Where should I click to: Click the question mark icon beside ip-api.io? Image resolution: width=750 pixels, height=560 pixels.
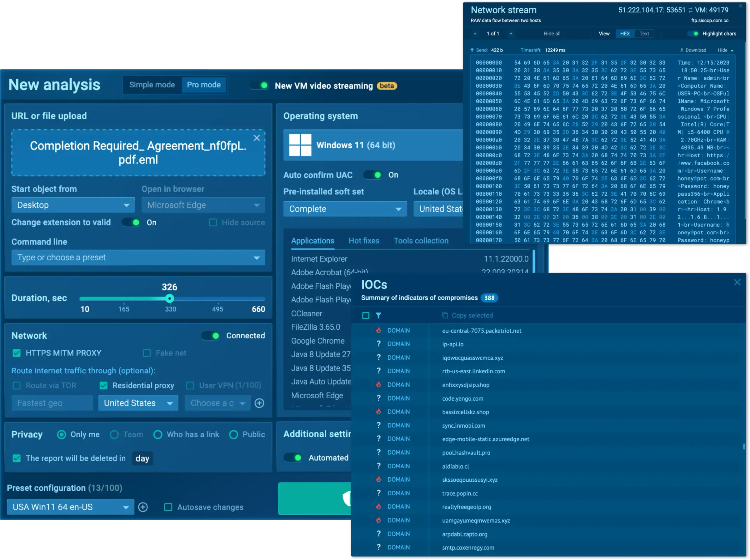[378, 344]
